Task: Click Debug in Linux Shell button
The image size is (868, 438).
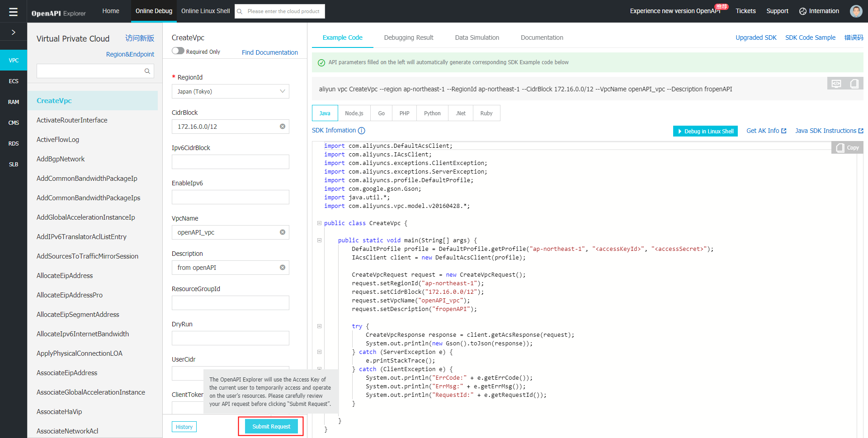Action: (705, 131)
